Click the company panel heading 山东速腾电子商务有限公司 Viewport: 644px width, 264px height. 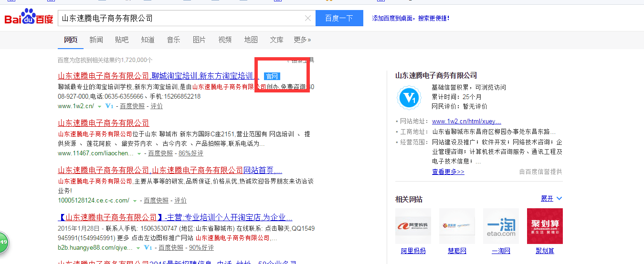tap(436, 75)
